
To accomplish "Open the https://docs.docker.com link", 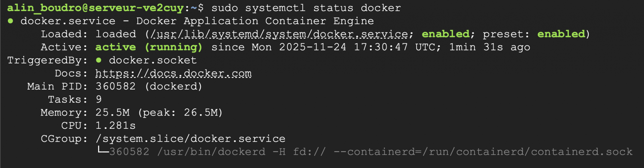I will point(173,73).
